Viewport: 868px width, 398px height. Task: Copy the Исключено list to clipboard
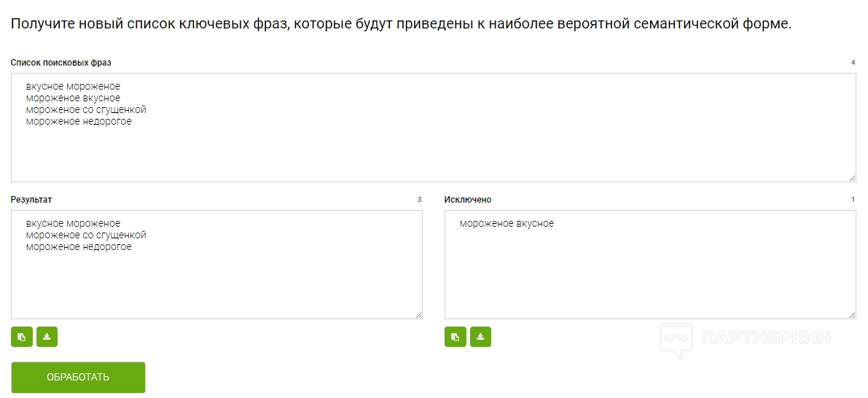455,337
